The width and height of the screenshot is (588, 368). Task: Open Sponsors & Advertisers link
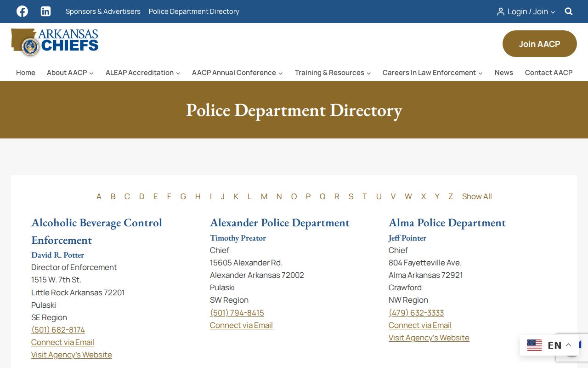point(103,11)
